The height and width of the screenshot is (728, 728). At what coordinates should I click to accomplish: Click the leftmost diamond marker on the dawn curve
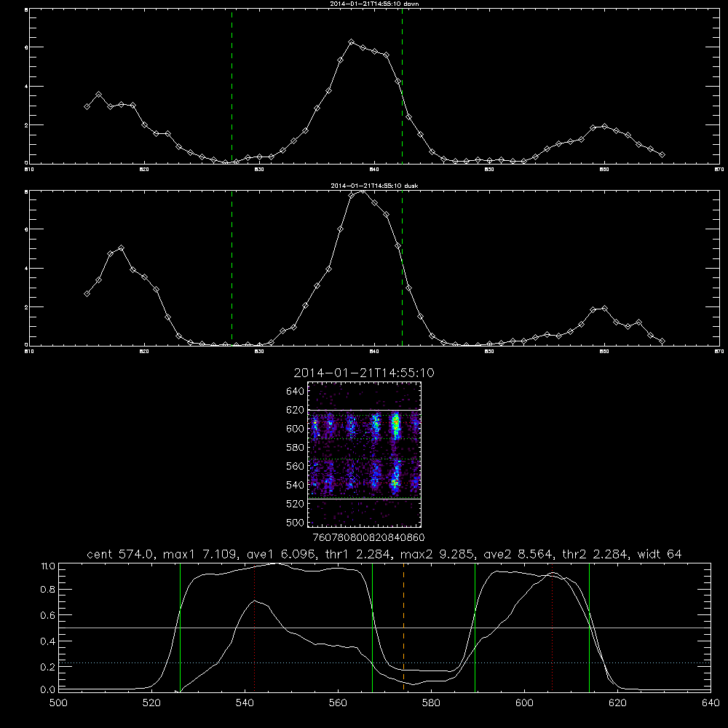point(87,106)
